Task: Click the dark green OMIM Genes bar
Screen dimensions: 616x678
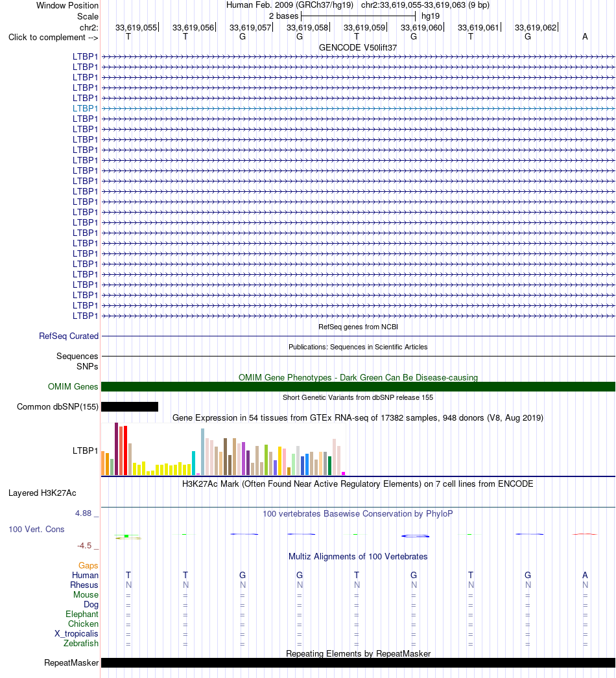Action: pos(358,386)
